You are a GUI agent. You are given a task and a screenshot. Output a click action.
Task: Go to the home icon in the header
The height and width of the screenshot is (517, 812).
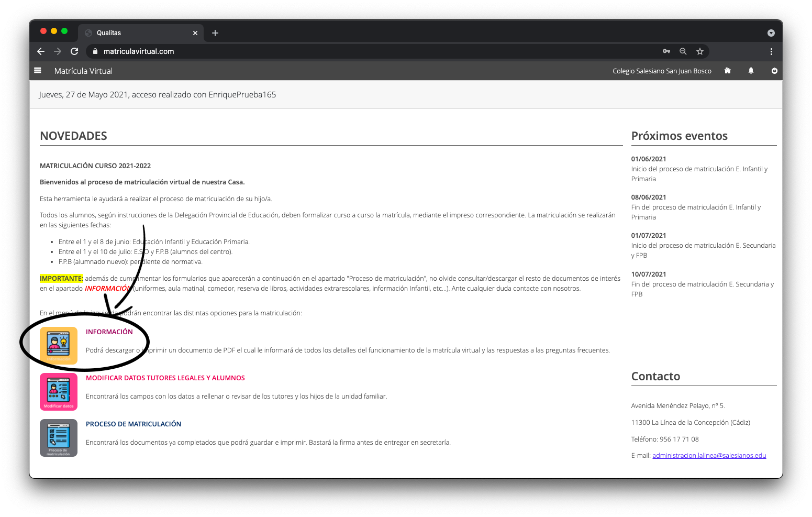click(x=727, y=71)
